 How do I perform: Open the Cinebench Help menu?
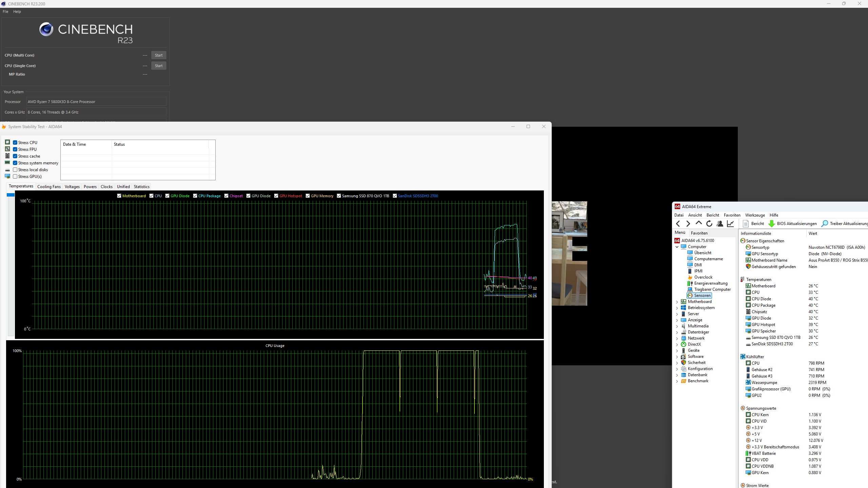[17, 12]
